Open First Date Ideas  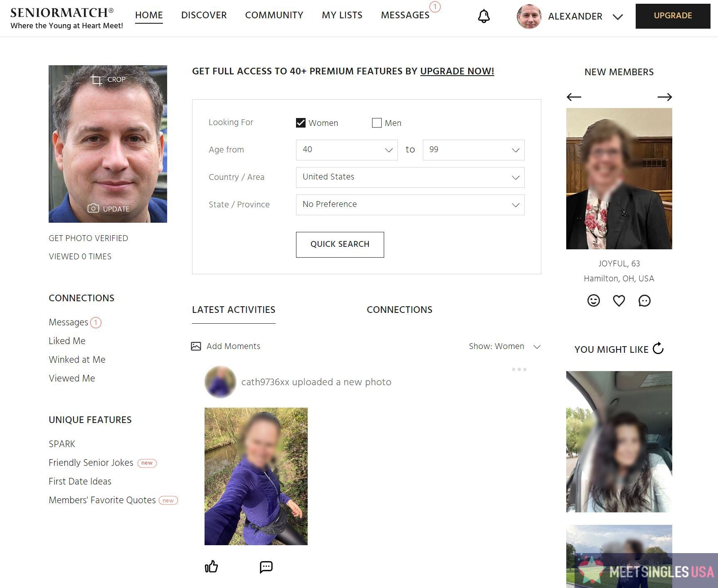coord(80,481)
